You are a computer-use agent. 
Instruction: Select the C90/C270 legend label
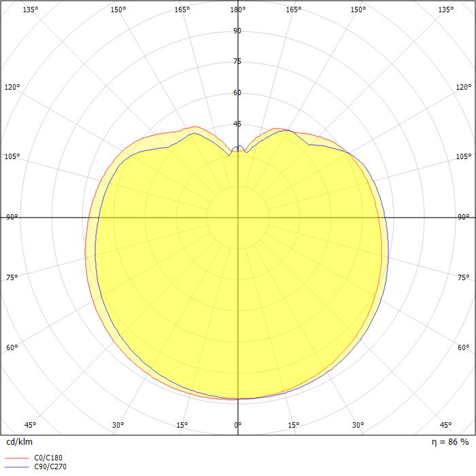pyautogui.click(x=50, y=466)
